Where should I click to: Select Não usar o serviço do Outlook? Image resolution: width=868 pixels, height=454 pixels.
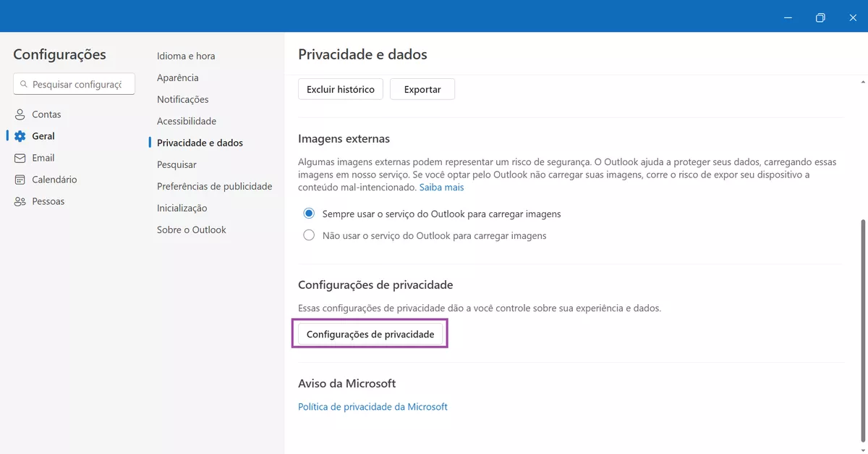pos(309,235)
